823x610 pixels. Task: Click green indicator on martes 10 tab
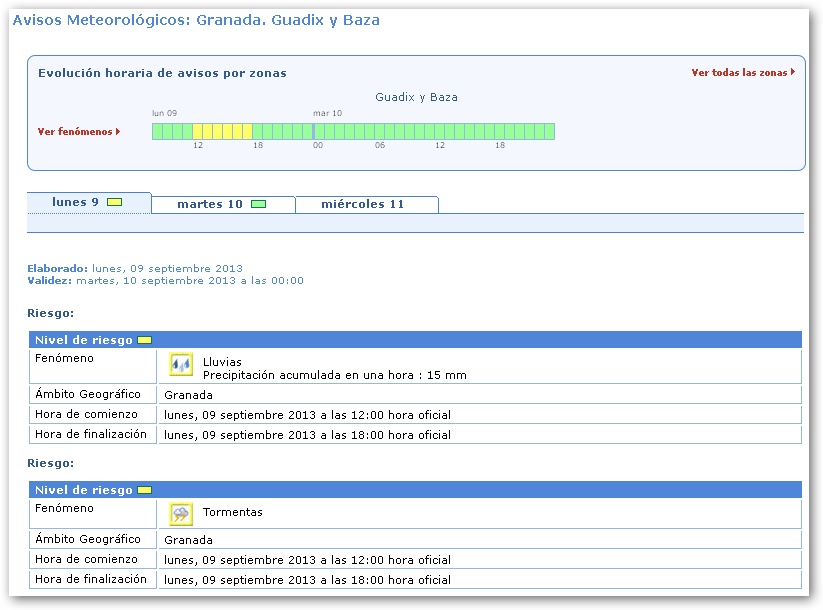(258, 204)
